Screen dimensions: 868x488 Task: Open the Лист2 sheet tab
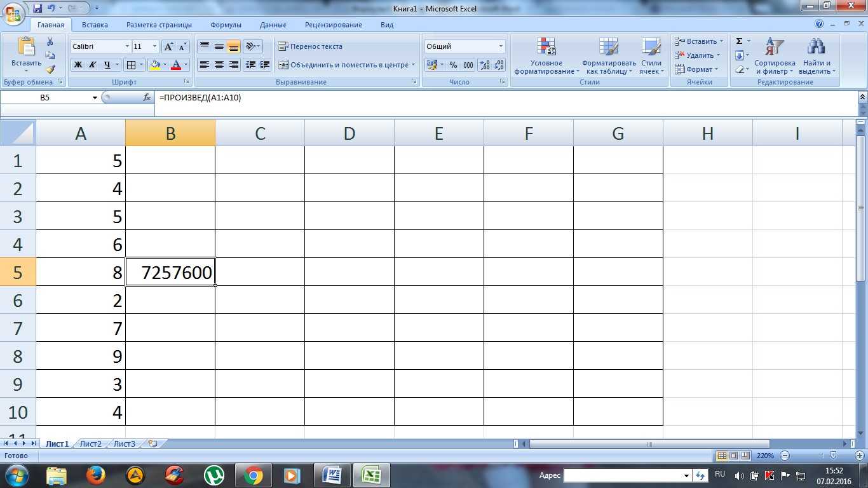pos(90,444)
